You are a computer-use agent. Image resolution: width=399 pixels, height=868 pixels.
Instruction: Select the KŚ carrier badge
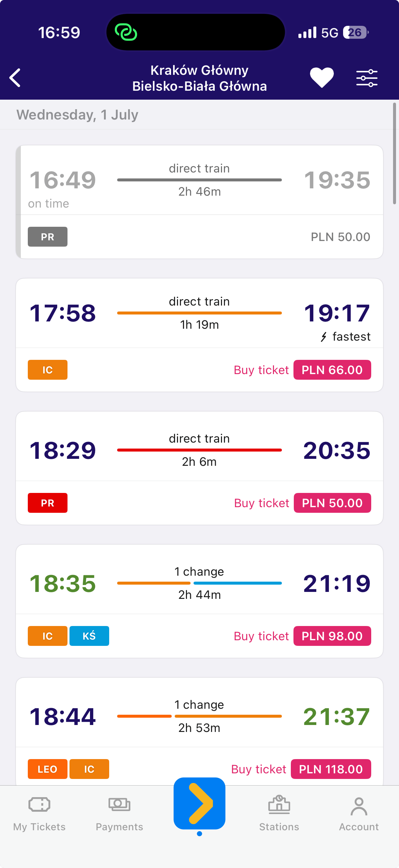click(x=89, y=636)
